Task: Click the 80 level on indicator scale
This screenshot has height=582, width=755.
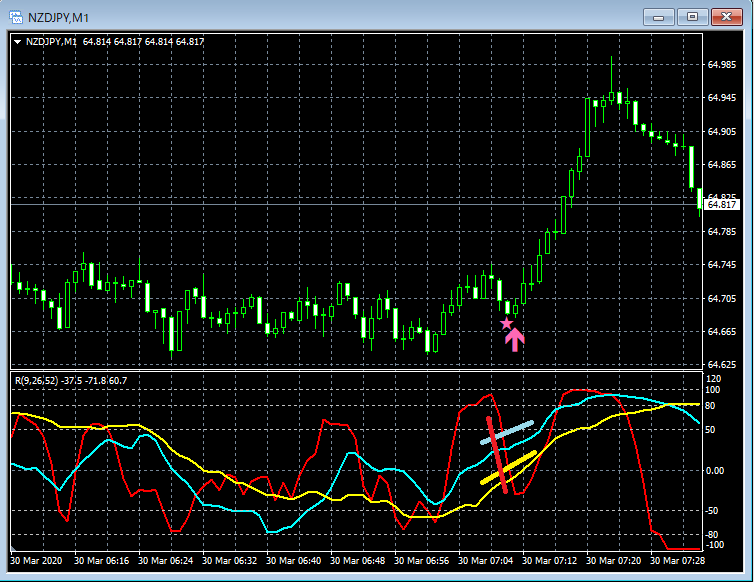Action: [712, 405]
